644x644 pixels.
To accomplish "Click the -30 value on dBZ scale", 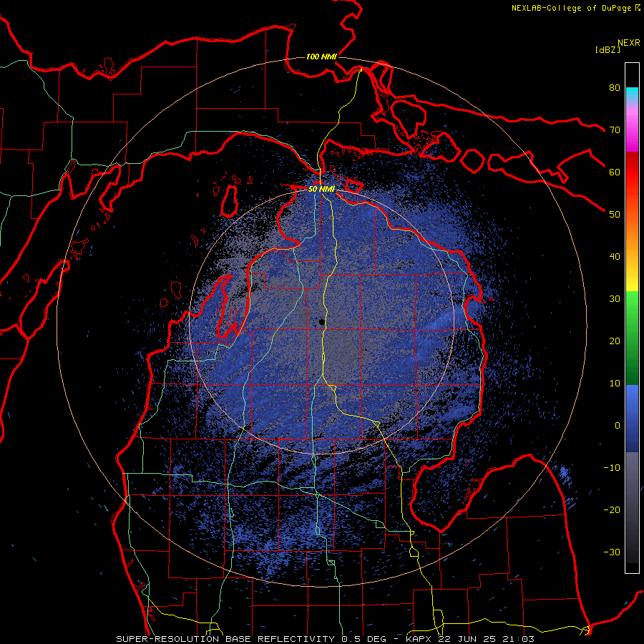I will coord(612,552).
